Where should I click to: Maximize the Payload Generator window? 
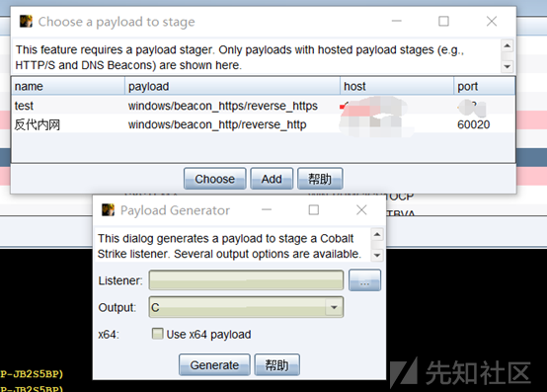pos(314,210)
